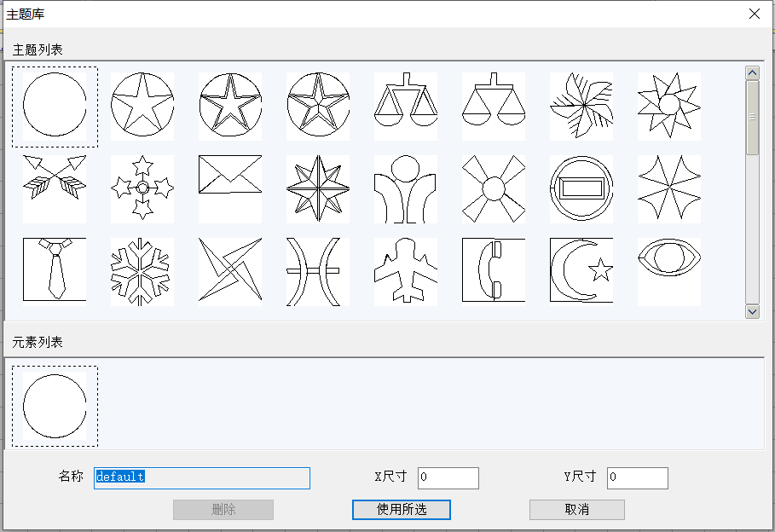This screenshot has width=775, height=532.
Task: Select the eight-pointed compass star theme
Action: coord(318,189)
